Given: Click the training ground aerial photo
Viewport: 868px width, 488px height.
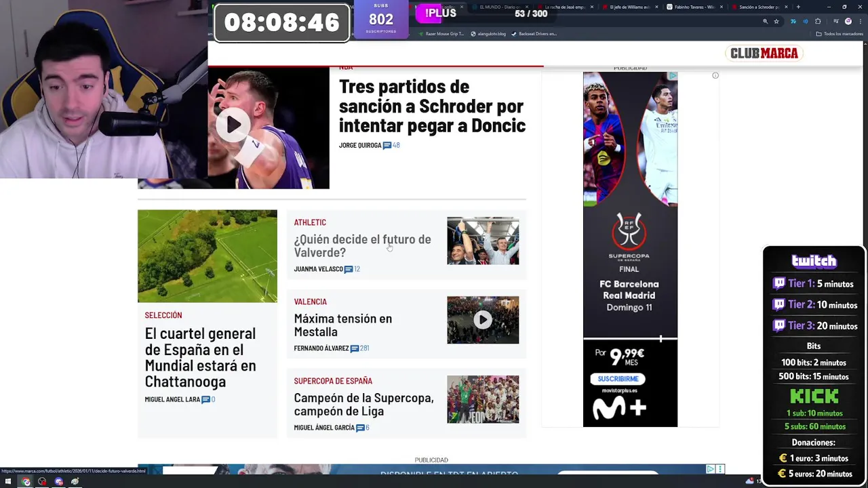Looking at the screenshot, I should 208,256.
